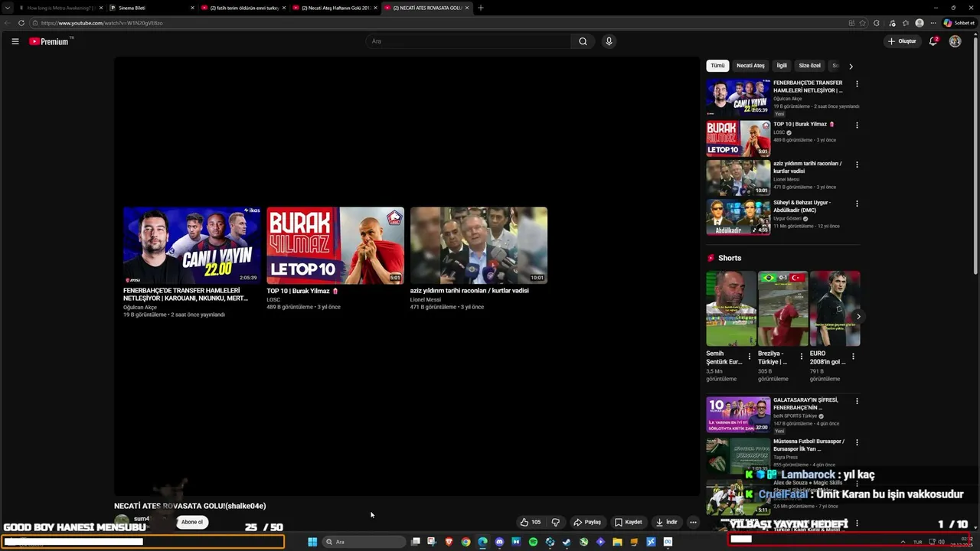Switch to 'Necati Ateş Haftanın Golü' tab

334,8
